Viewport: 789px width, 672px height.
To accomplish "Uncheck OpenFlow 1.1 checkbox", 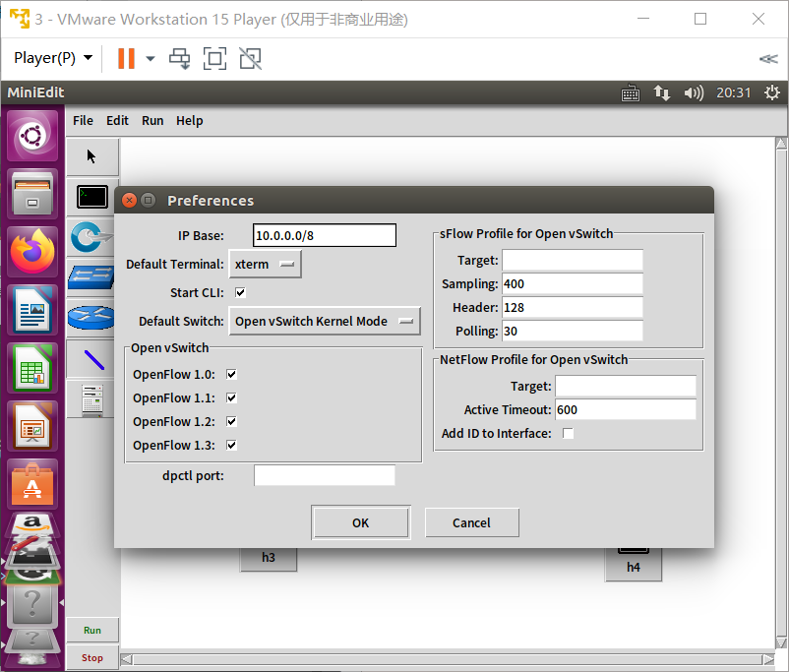I will [231, 397].
